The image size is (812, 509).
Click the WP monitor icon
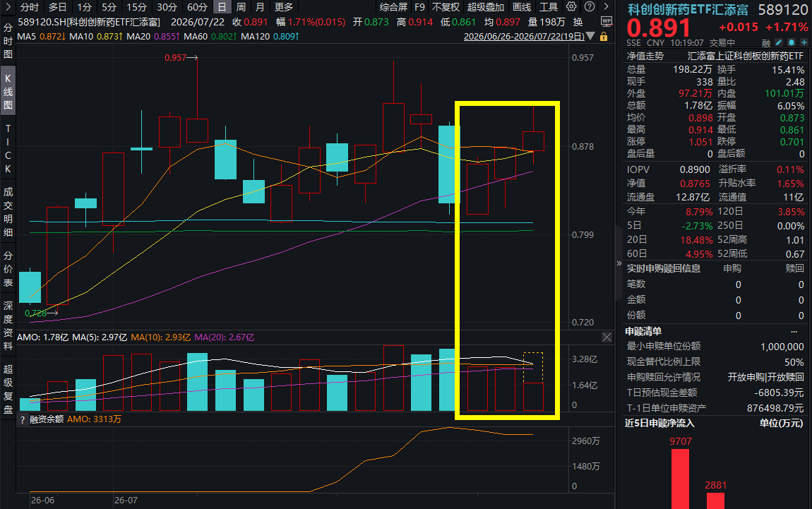607,22
